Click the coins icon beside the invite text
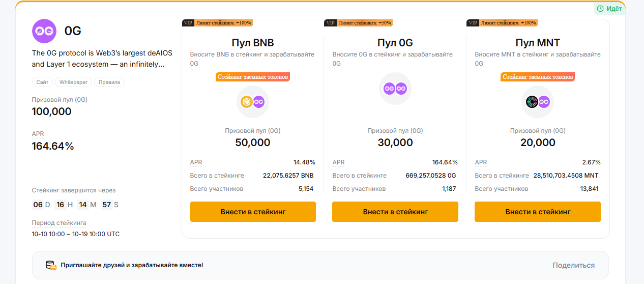Screen dimensions: 644x284 click(51, 265)
